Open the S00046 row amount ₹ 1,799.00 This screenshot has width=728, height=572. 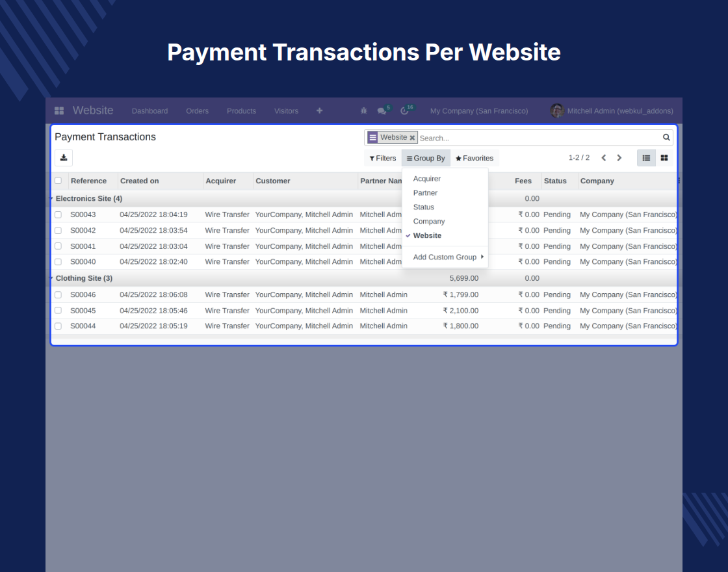pyautogui.click(x=461, y=295)
